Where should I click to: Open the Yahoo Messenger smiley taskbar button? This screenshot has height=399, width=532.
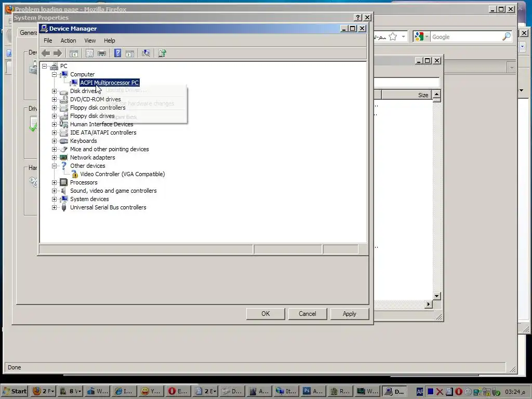point(151,391)
